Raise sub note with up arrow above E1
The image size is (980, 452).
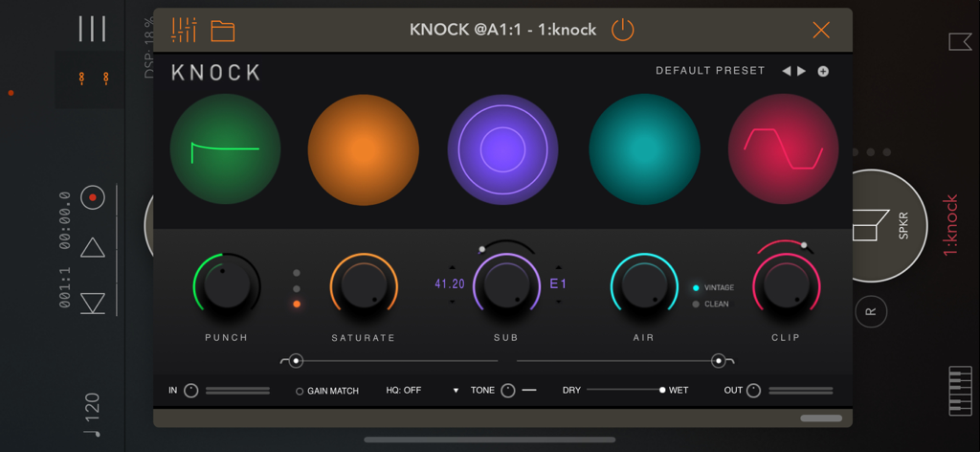click(x=559, y=267)
